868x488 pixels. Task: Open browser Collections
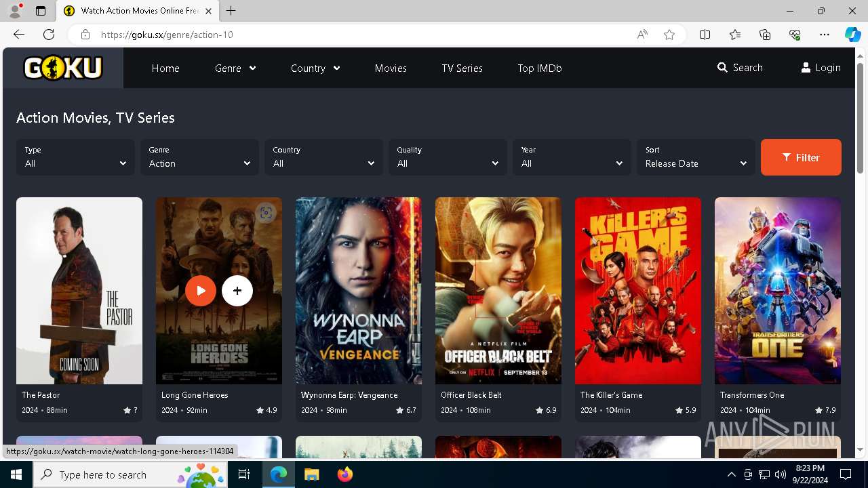765,35
